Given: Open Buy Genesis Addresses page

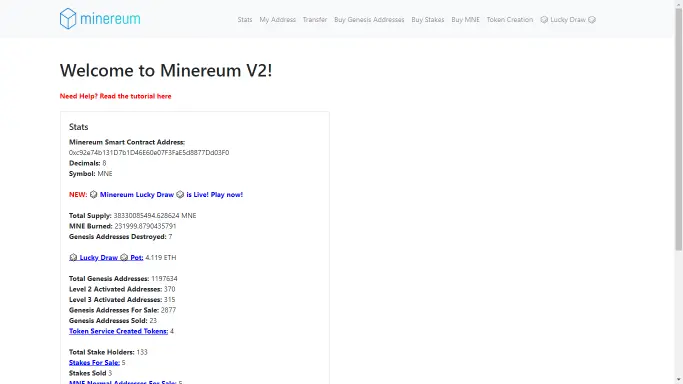Looking at the screenshot, I should pos(369,20).
